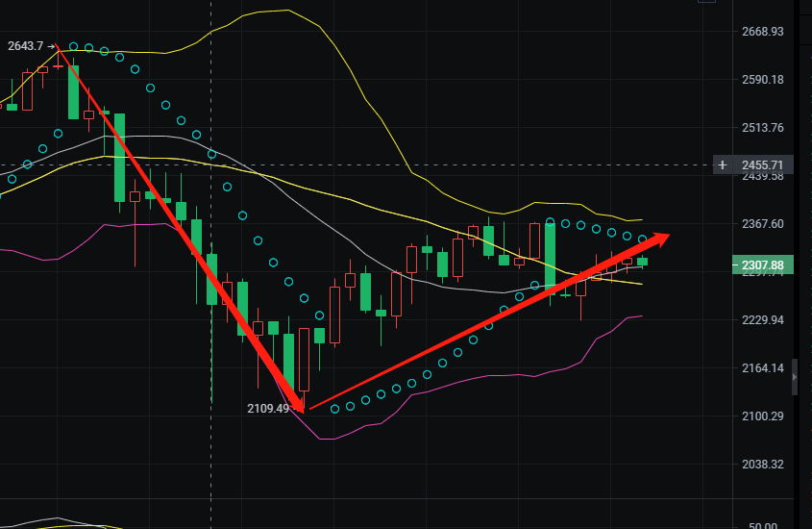The height and width of the screenshot is (529, 812).
Task: Click the 2038.32 price axis label
Action: click(762, 465)
